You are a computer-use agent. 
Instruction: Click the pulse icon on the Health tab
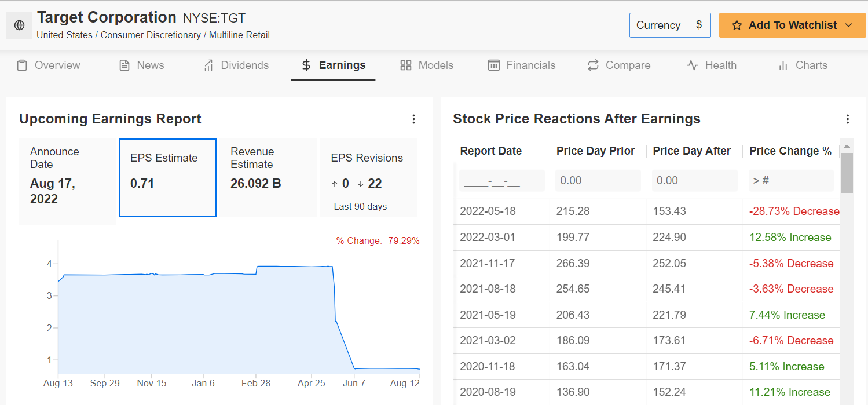(693, 65)
